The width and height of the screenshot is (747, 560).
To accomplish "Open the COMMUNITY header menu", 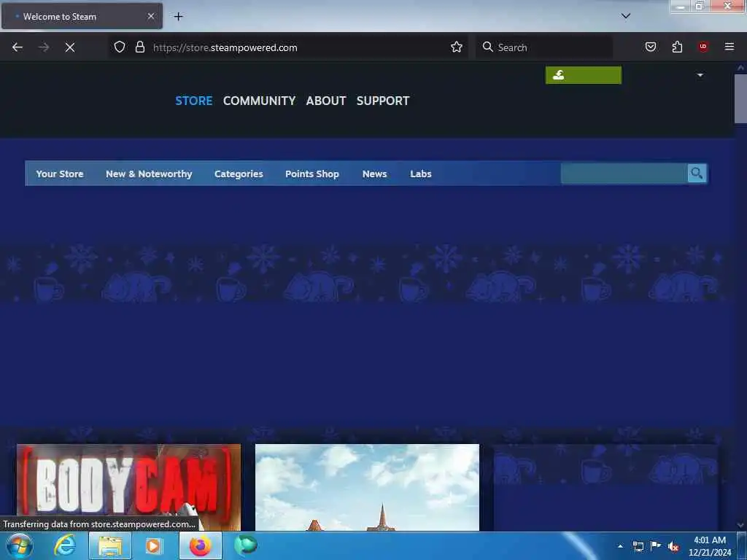I will point(259,101).
